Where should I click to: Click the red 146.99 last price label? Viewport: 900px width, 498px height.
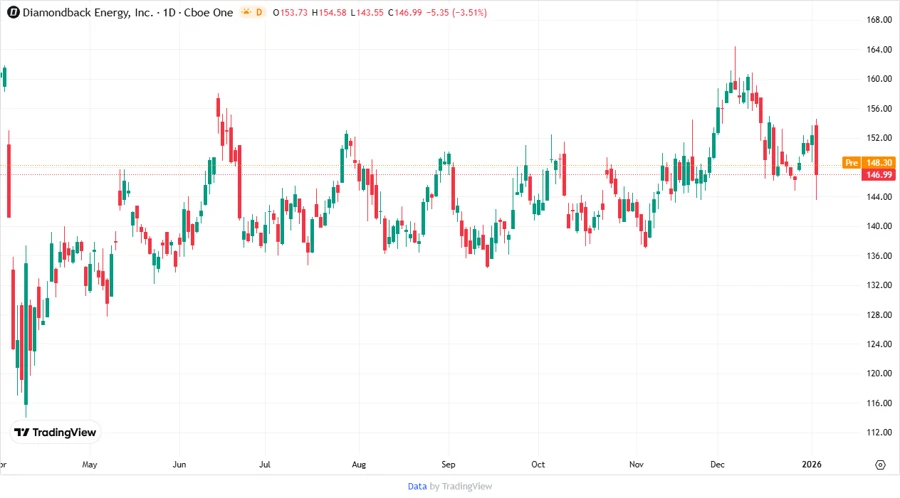(878, 174)
